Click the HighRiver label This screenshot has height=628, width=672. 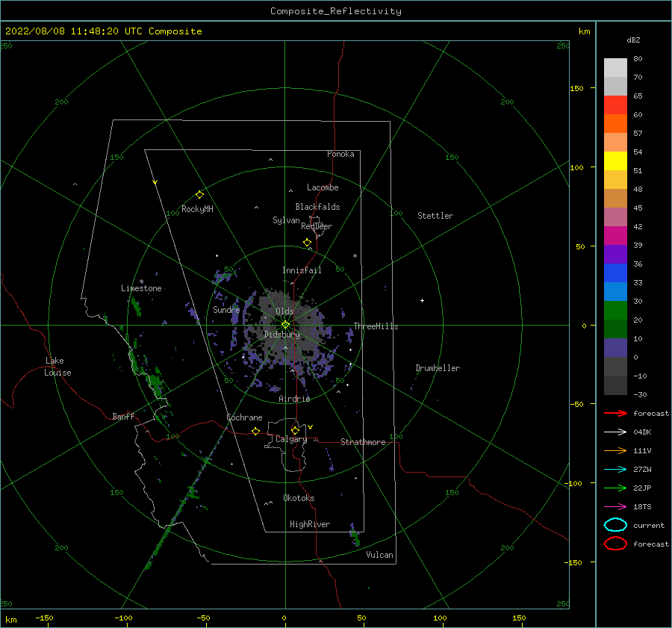click(310, 524)
